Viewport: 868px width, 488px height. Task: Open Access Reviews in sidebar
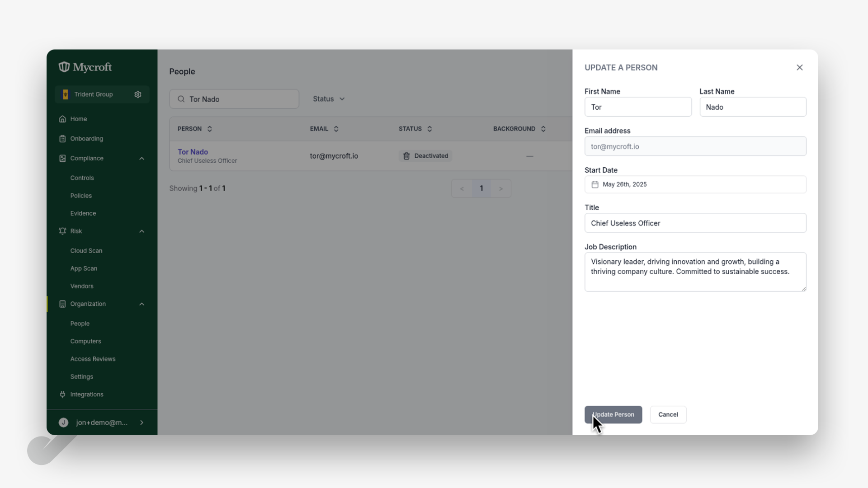[93, 359]
